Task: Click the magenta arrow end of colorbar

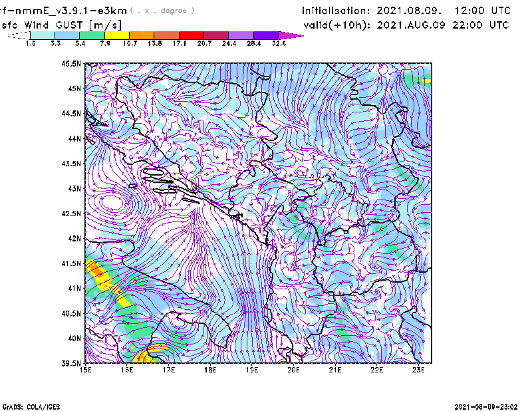Action: [291, 35]
